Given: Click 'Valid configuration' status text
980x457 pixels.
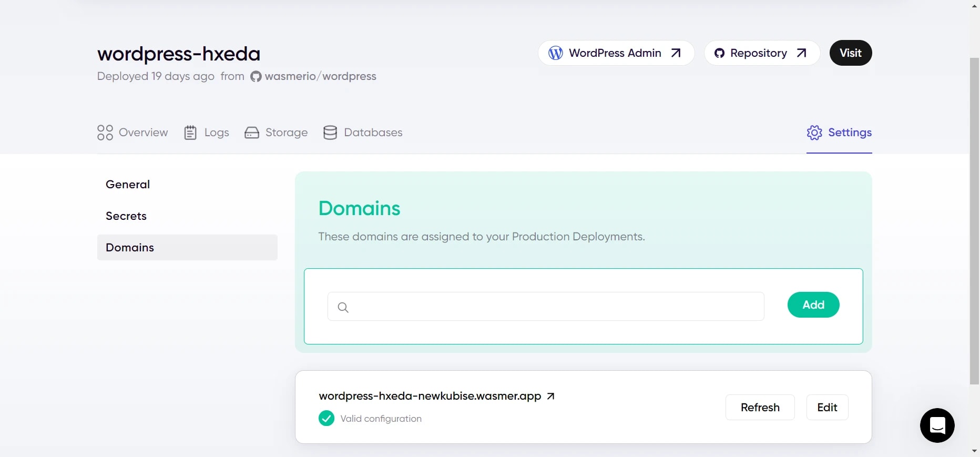Looking at the screenshot, I should point(381,419).
